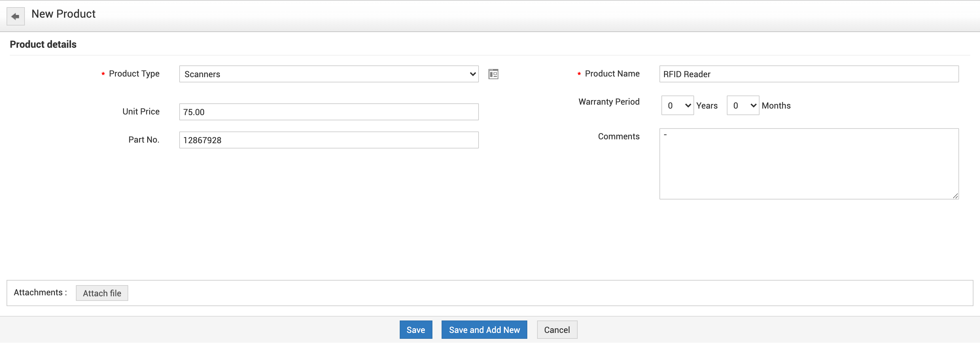Image resolution: width=980 pixels, height=346 pixels.
Task: Focus the Product Name input field
Action: tap(808, 74)
